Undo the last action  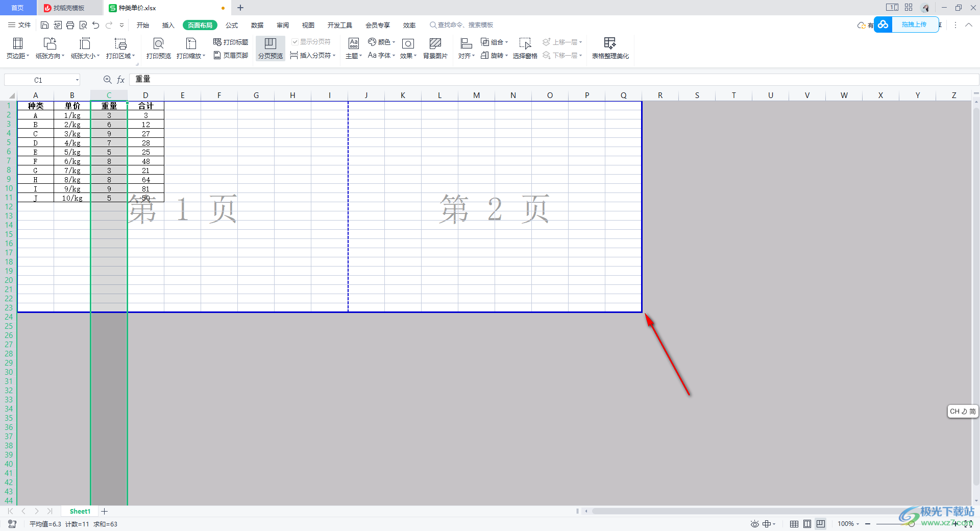pyautogui.click(x=96, y=25)
